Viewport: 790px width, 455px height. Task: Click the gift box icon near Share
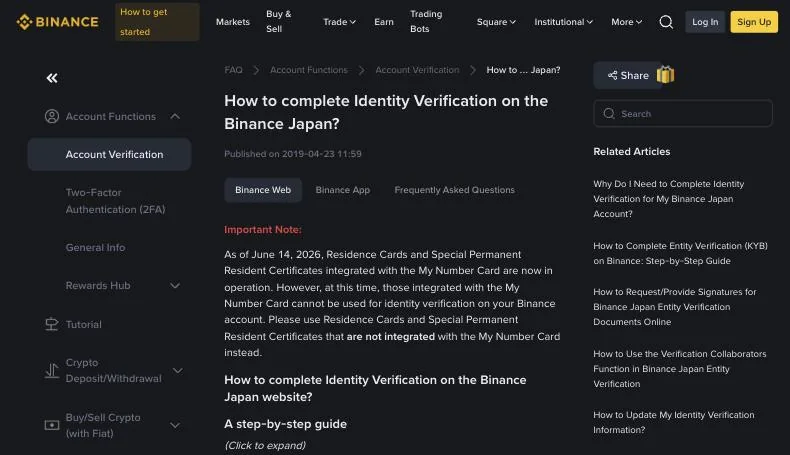pyautogui.click(x=665, y=75)
